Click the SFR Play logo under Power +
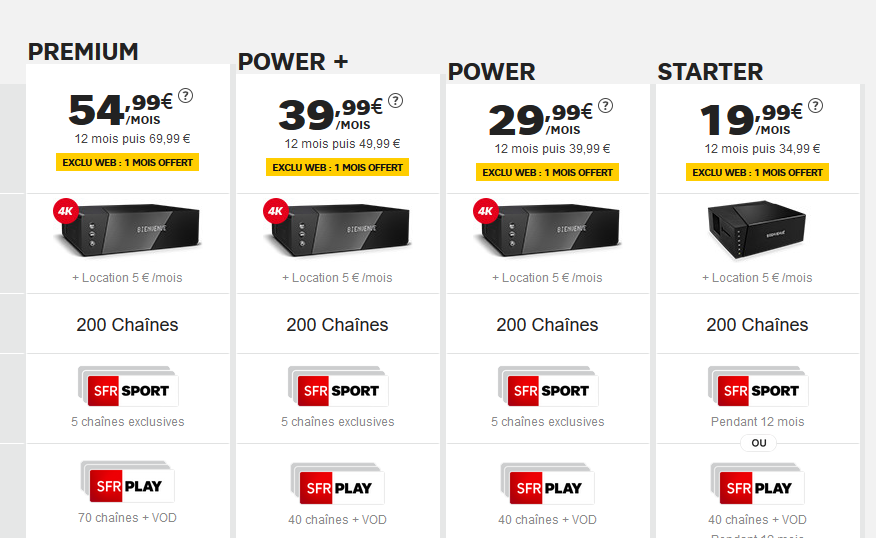 pos(338,488)
